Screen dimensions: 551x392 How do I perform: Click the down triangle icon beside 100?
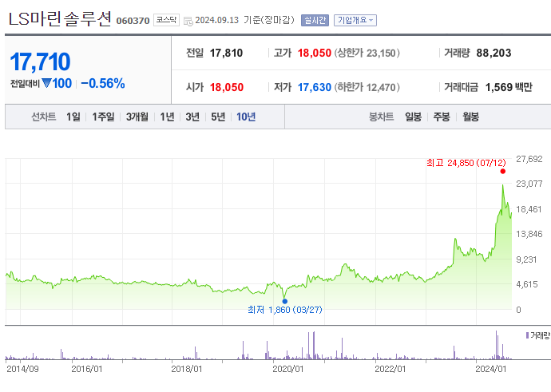click(46, 83)
